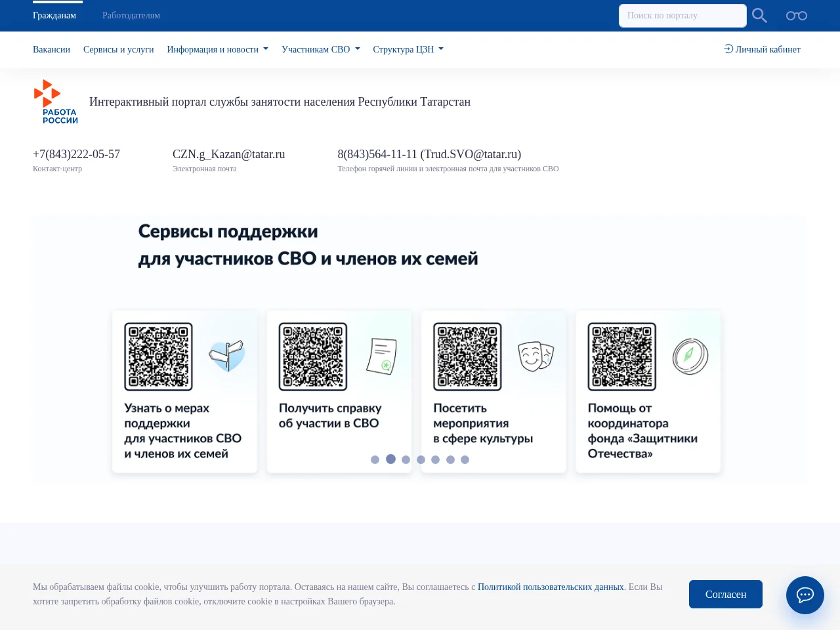
Task: Click QR code for Посетить мероприятия
Action: (467, 356)
